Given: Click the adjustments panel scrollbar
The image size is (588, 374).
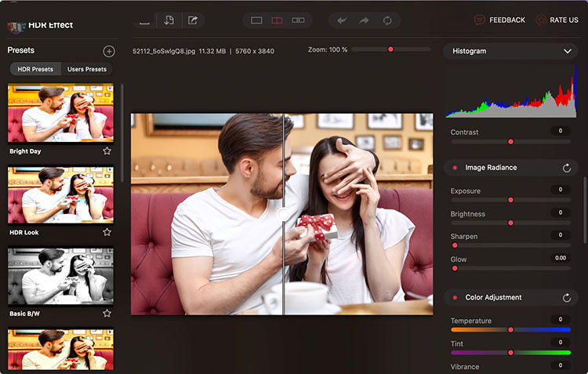Looking at the screenshot, I should point(585,210).
